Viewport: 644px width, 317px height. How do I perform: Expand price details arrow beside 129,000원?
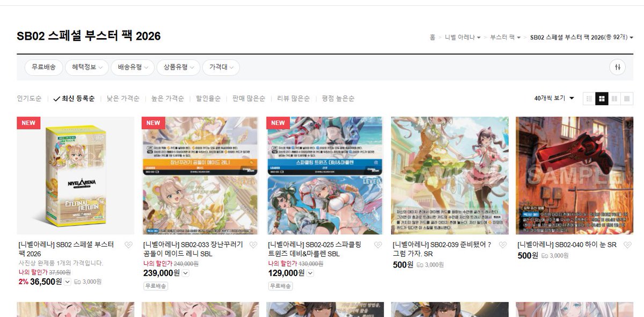pos(310,273)
